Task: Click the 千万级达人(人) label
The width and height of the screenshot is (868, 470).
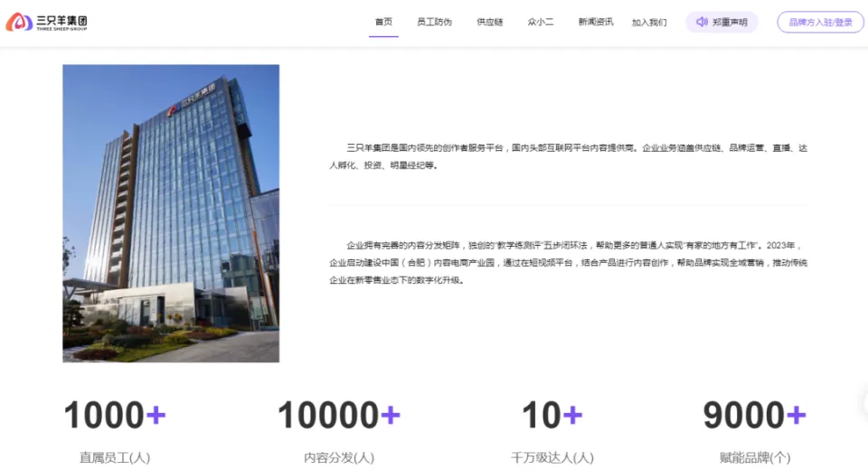Action: (552, 458)
